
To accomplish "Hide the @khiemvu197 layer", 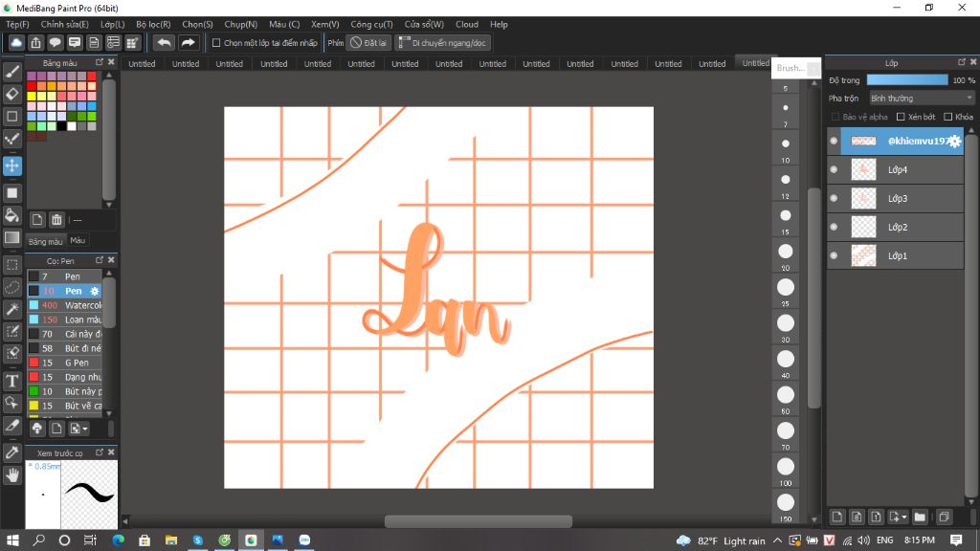I will click(x=834, y=142).
